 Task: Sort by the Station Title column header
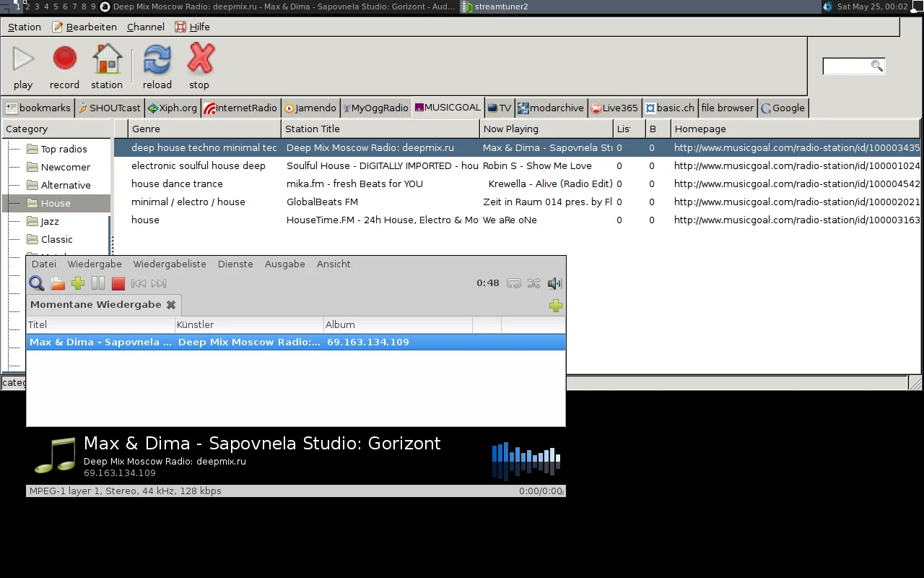pos(380,129)
